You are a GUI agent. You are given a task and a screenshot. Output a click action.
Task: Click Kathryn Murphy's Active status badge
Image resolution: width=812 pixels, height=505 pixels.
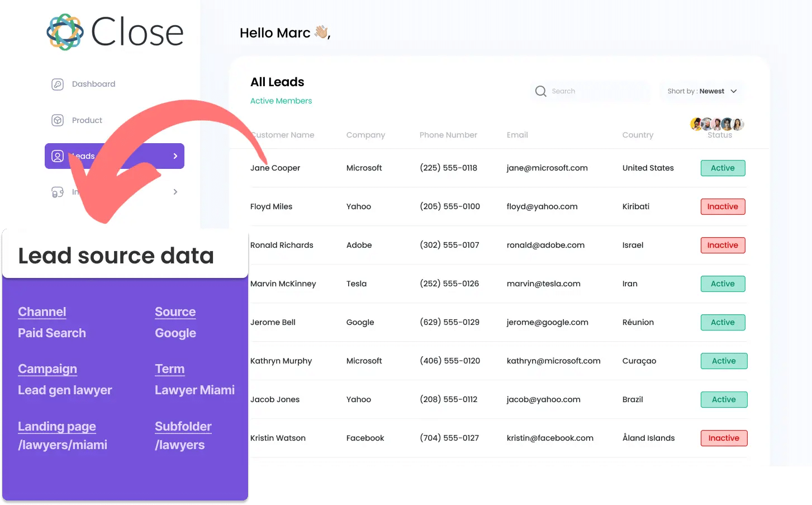coord(724,361)
